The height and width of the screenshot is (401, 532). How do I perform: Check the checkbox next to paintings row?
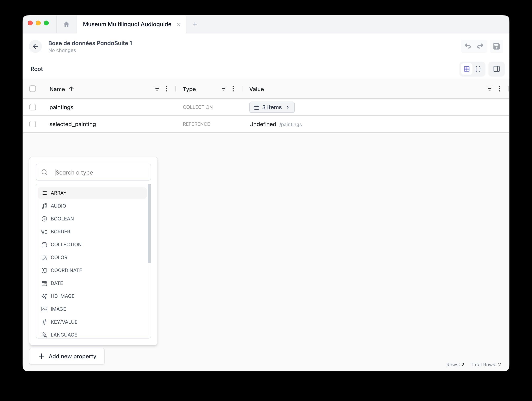tap(32, 107)
